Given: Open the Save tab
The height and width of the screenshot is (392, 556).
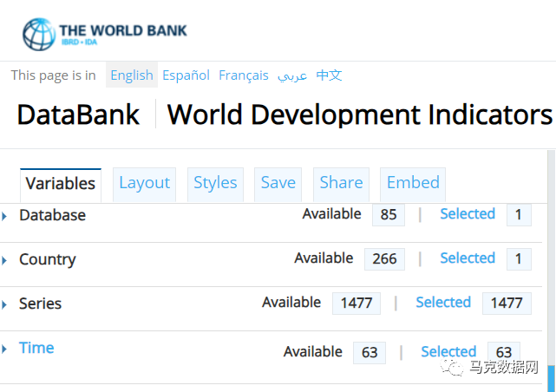Looking at the screenshot, I should click(x=278, y=185).
